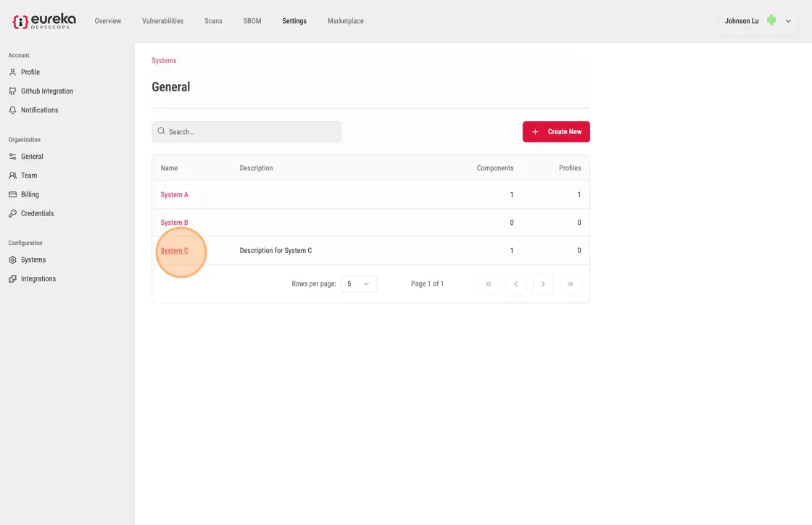Open the System A link

click(174, 195)
